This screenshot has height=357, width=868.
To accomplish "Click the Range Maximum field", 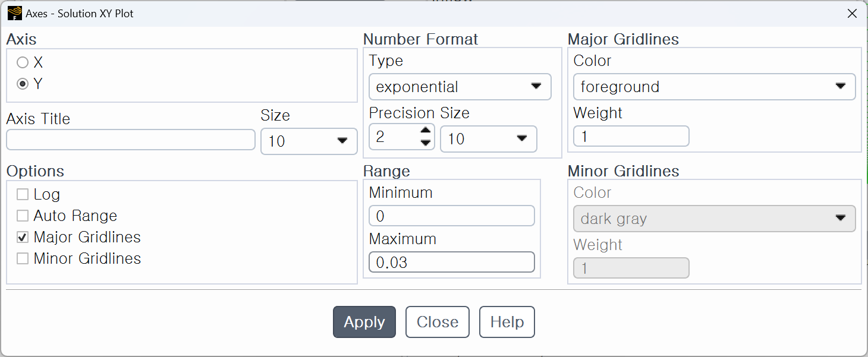I will click(451, 262).
